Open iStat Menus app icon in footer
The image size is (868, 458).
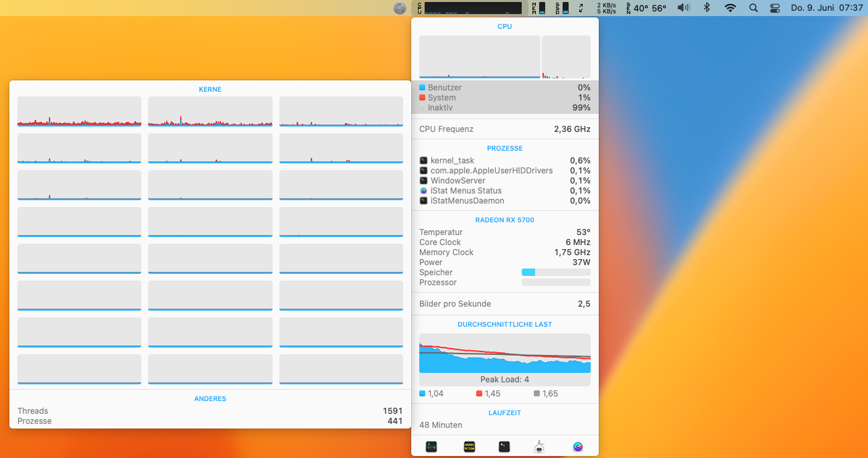click(x=578, y=447)
